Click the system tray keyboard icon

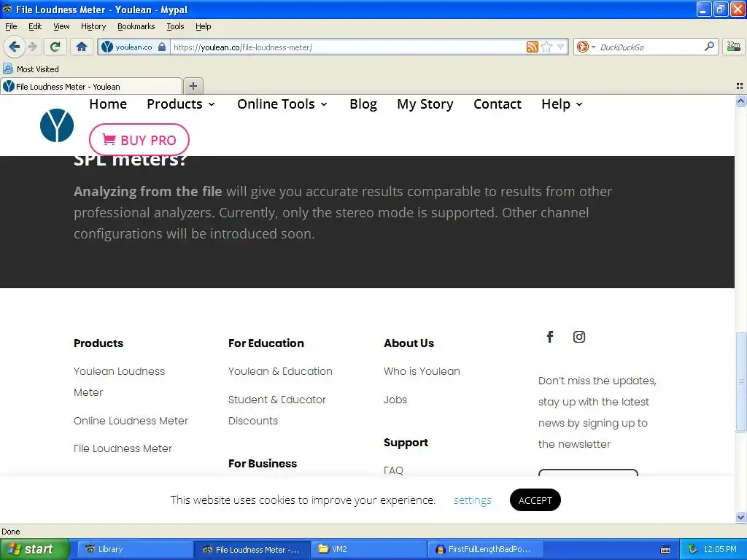pyautogui.click(x=665, y=550)
